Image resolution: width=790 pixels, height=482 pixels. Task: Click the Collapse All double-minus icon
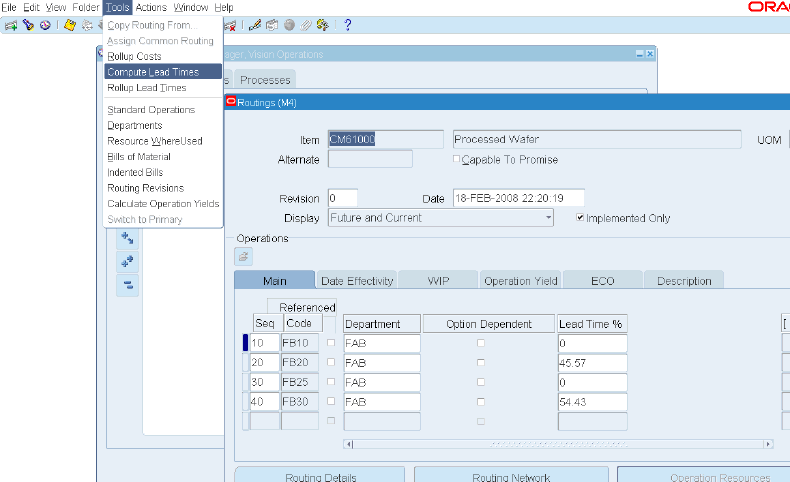point(127,285)
